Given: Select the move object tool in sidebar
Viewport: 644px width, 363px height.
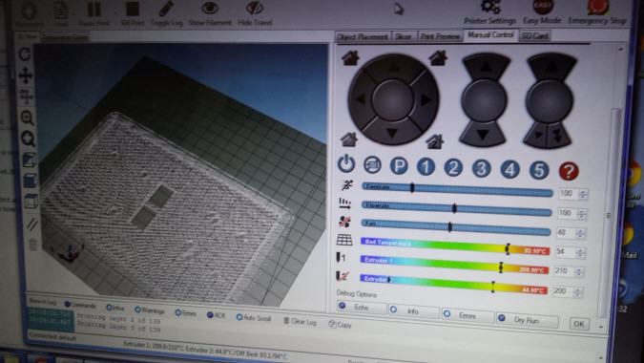Looking at the screenshot, I should click(27, 96).
